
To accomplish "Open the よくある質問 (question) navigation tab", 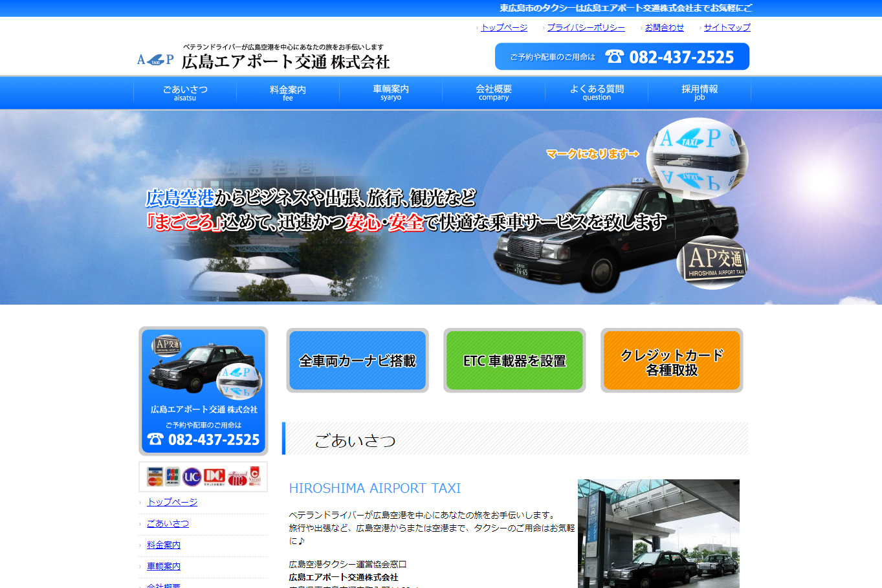I will point(597,93).
